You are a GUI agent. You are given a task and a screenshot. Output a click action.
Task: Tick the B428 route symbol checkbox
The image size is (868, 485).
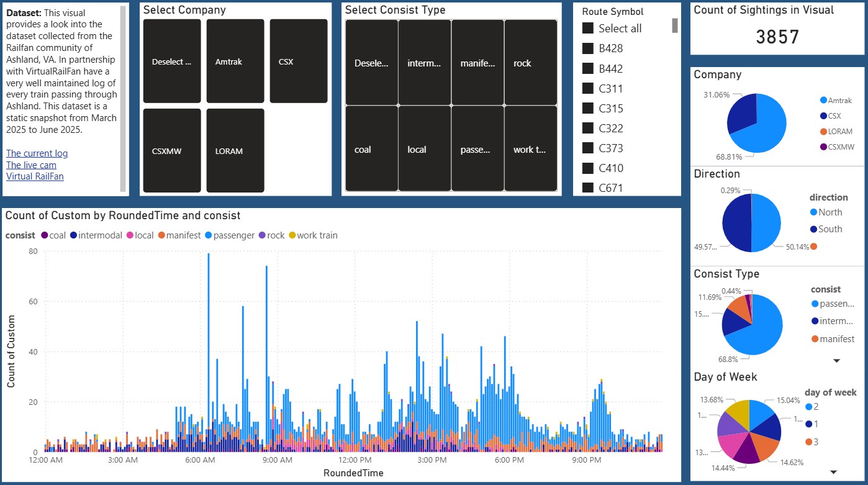(589, 48)
